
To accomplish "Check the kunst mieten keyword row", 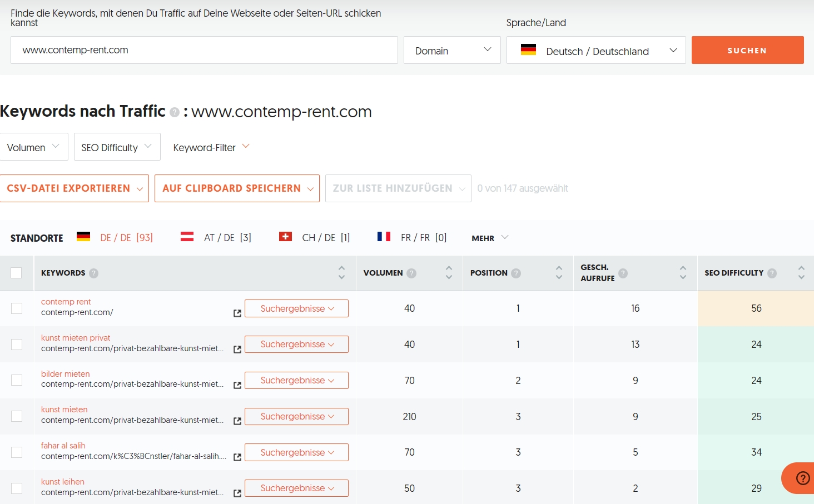I will 17,416.
